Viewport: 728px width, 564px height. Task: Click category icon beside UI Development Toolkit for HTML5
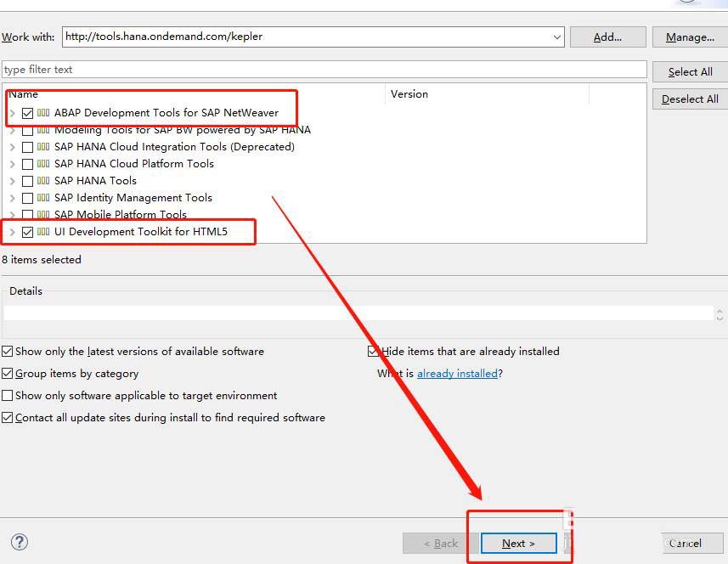(43, 232)
